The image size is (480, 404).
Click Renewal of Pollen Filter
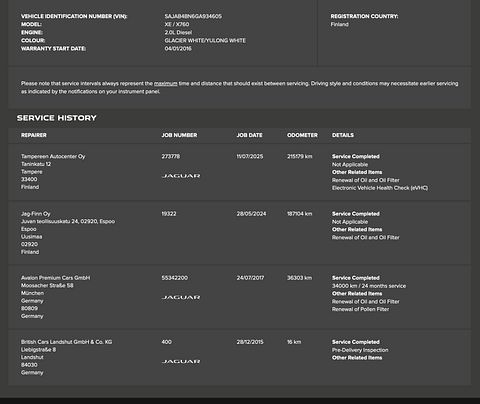pos(360,309)
